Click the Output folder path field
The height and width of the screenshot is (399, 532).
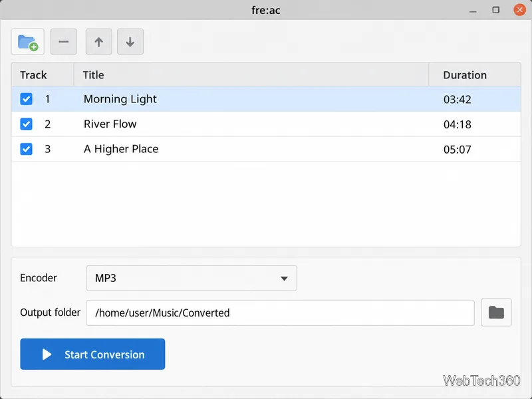click(x=280, y=313)
